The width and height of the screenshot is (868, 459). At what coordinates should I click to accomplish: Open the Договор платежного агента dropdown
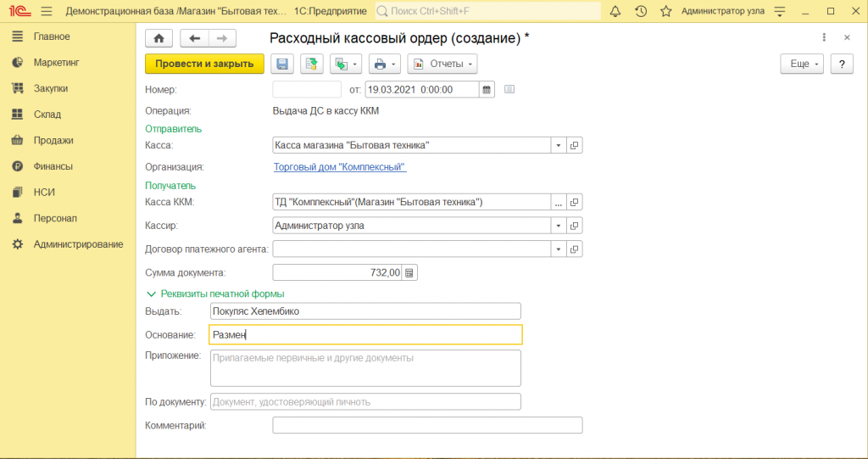pos(559,249)
